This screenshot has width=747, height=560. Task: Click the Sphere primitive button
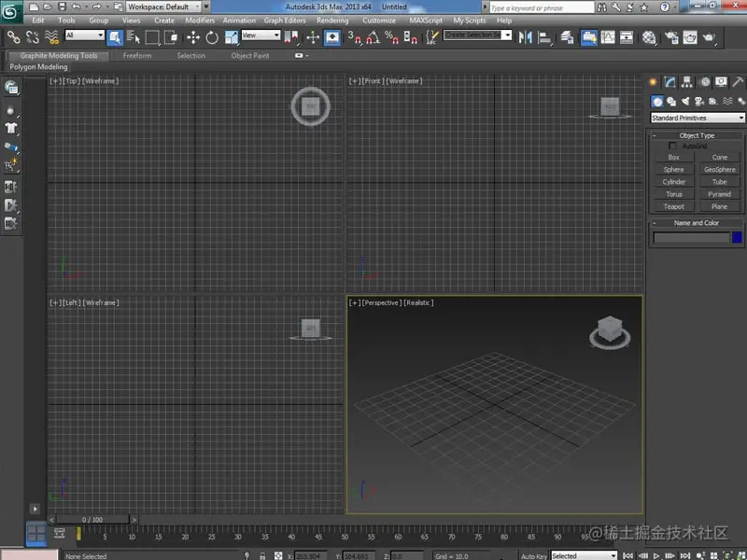673,170
